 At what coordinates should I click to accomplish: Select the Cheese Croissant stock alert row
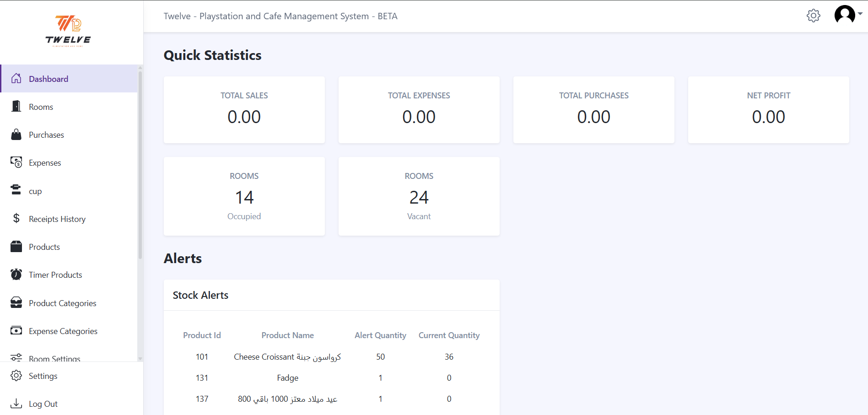[331, 357]
